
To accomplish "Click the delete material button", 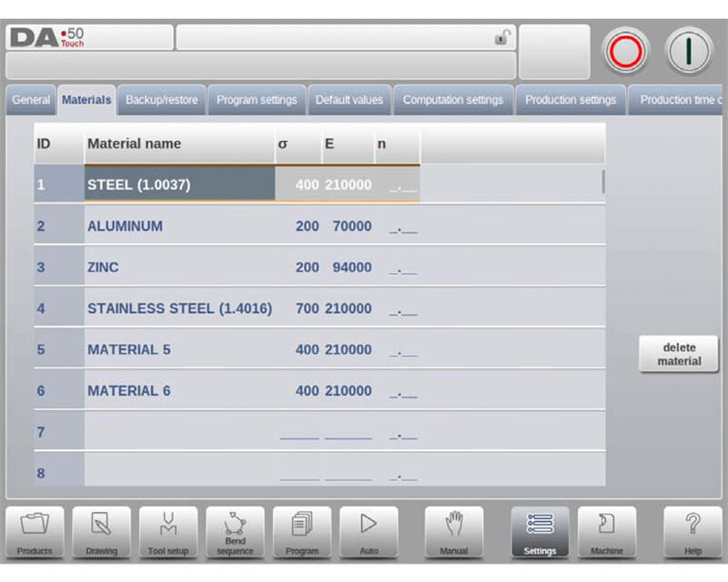I will [x=681, y=355].
